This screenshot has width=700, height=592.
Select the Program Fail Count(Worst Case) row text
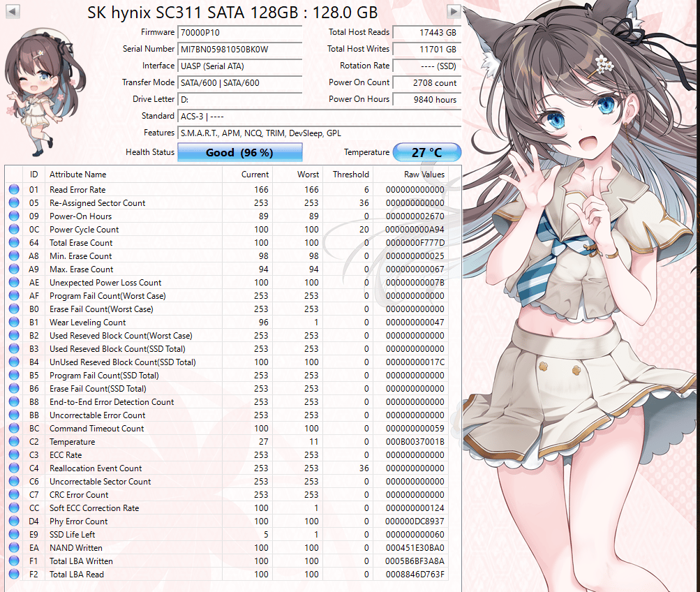pyautogui.click(x=107, y=295)
